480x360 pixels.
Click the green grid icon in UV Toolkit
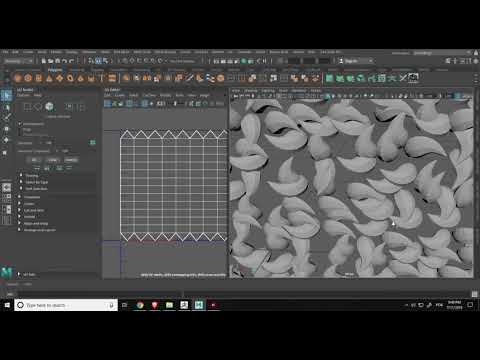coord(93,143)
